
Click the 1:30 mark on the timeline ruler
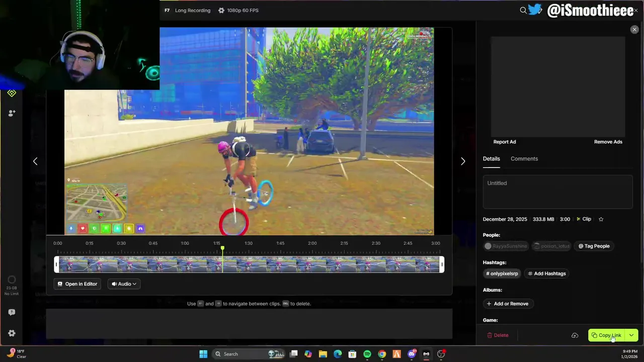[x=249, y=243]
